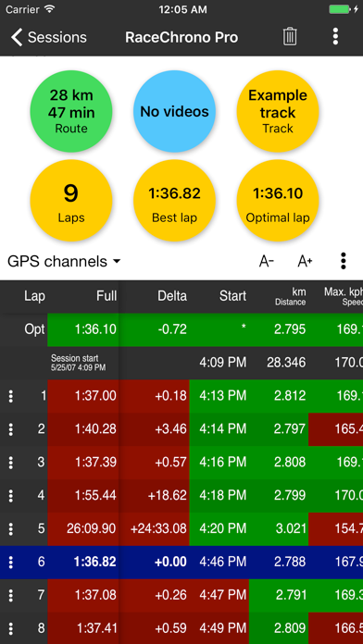Select lap 8 time 1:37.41
The height and width of the screenshot is (644, 363).
[83, 628]
